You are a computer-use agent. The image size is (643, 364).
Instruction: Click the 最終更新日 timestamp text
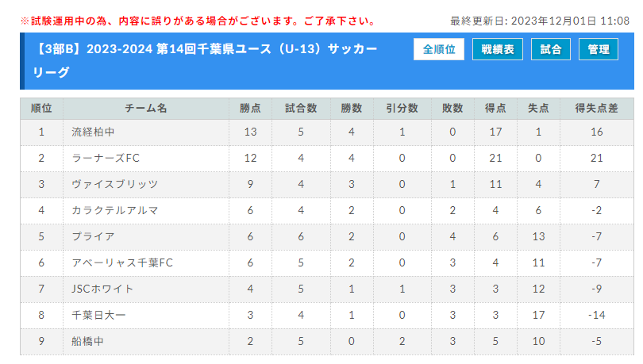(x=540, y=21)
